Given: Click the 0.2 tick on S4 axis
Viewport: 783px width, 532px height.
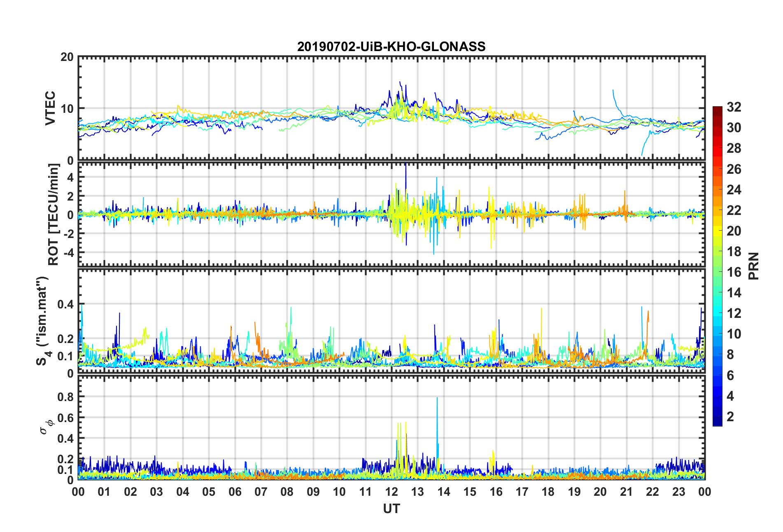Looking at the screenshot, I should (x=65, y=339).
